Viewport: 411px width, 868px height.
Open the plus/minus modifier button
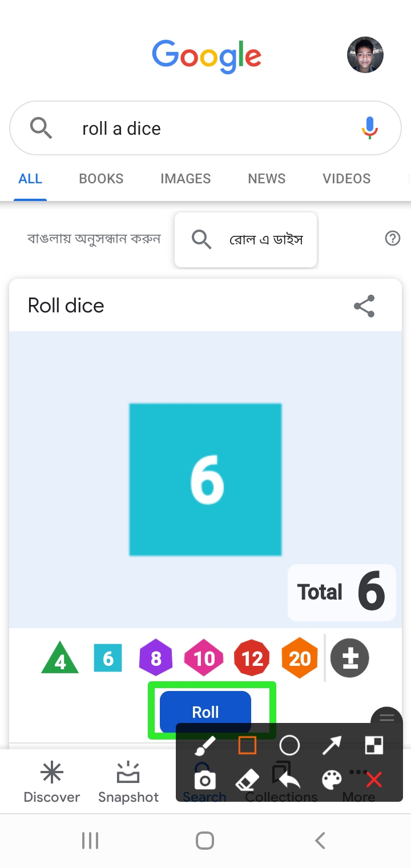tap(350, 658)
